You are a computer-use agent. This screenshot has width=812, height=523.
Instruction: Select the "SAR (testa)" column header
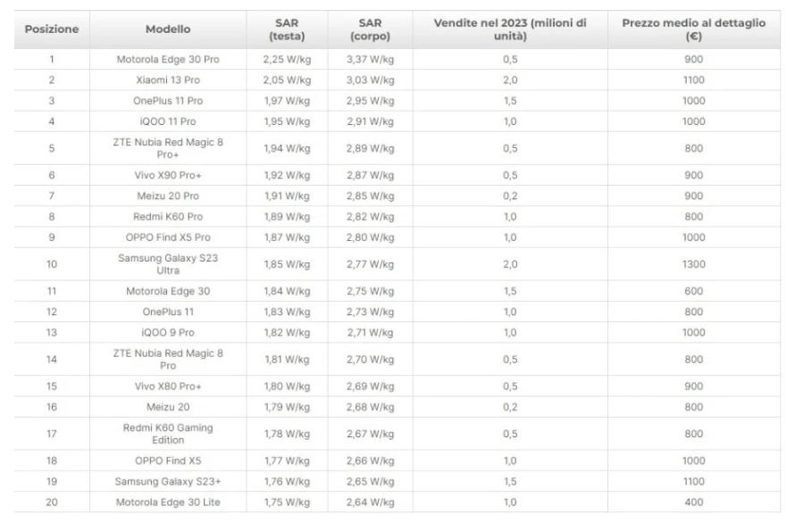287,29
